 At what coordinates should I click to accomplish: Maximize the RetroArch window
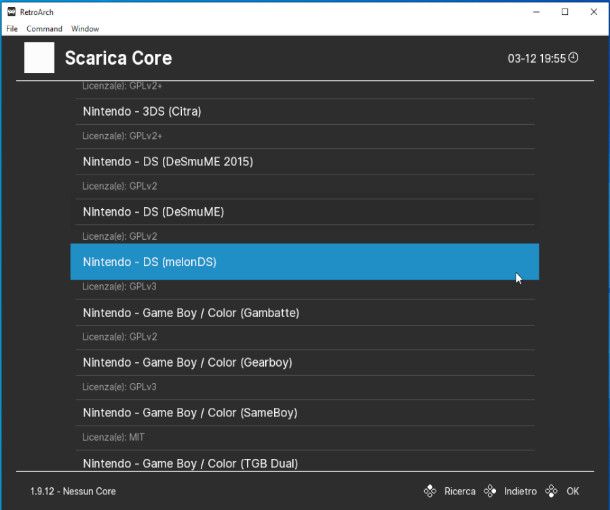[x=565, y=12]
